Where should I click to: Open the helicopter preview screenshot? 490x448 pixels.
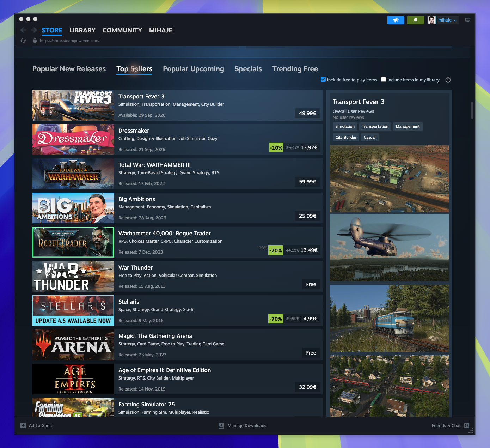click(x=389, y=248)
